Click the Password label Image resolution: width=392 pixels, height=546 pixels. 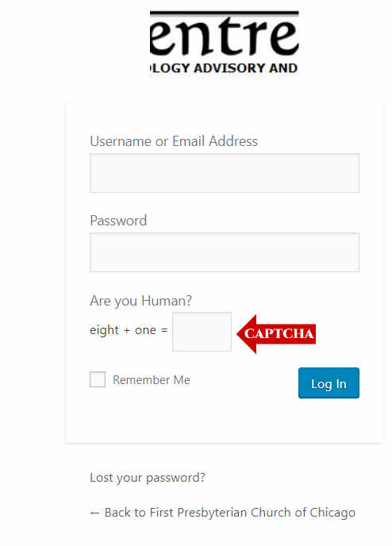[x=118, y=221]
